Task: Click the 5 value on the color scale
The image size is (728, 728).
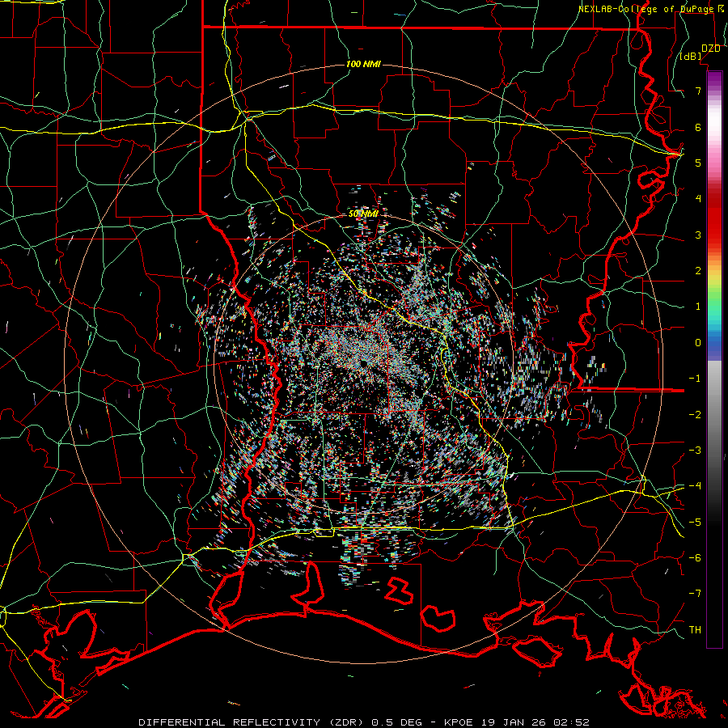Action: (698, 163)
